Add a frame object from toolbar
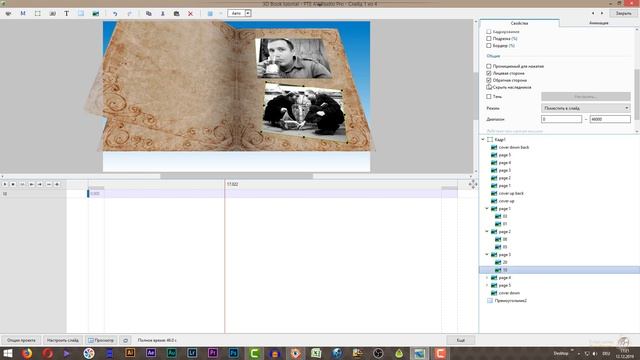Viewport: 640px width, 360px height. [x=38, y=13]
